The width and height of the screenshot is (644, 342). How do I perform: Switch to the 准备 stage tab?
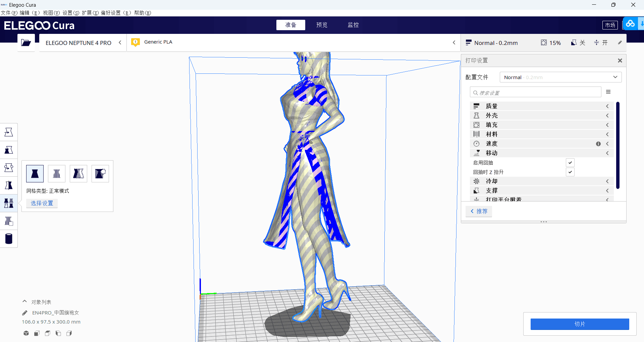click(x=291, y=25)
